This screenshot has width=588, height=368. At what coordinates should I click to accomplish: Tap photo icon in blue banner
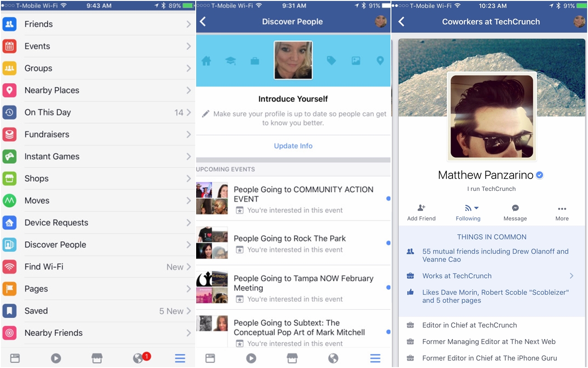356,60
